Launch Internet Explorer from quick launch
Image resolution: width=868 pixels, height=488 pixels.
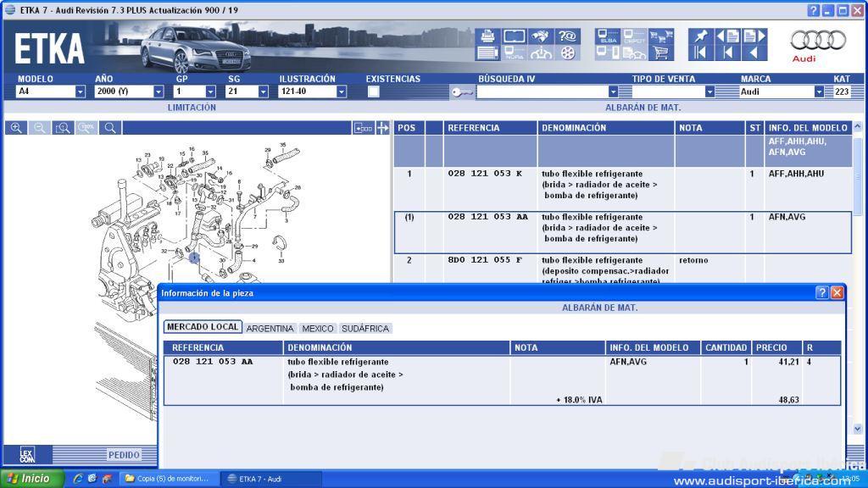78,479
